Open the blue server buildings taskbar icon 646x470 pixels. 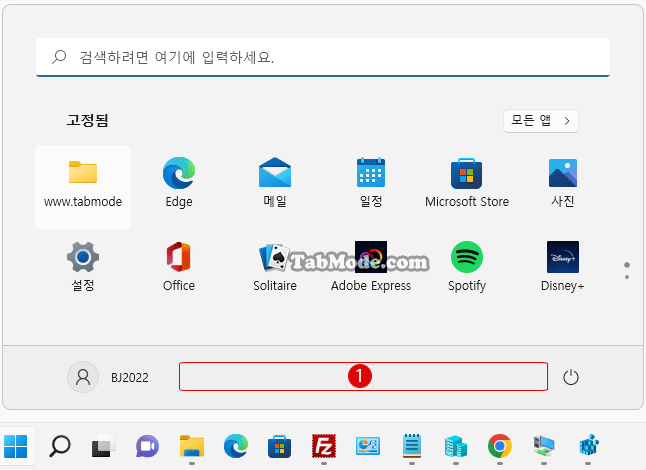pyautogui.click(x=456, y=447)
